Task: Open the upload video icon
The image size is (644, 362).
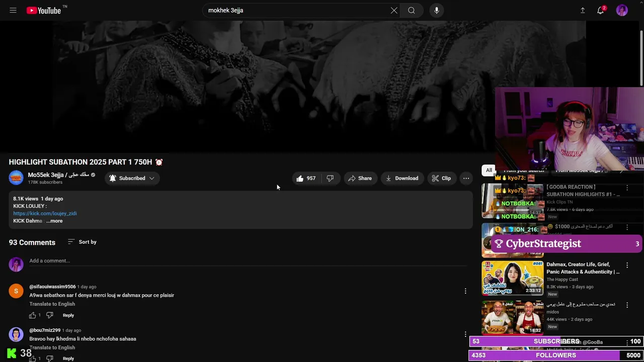Action: click(583, 10)
